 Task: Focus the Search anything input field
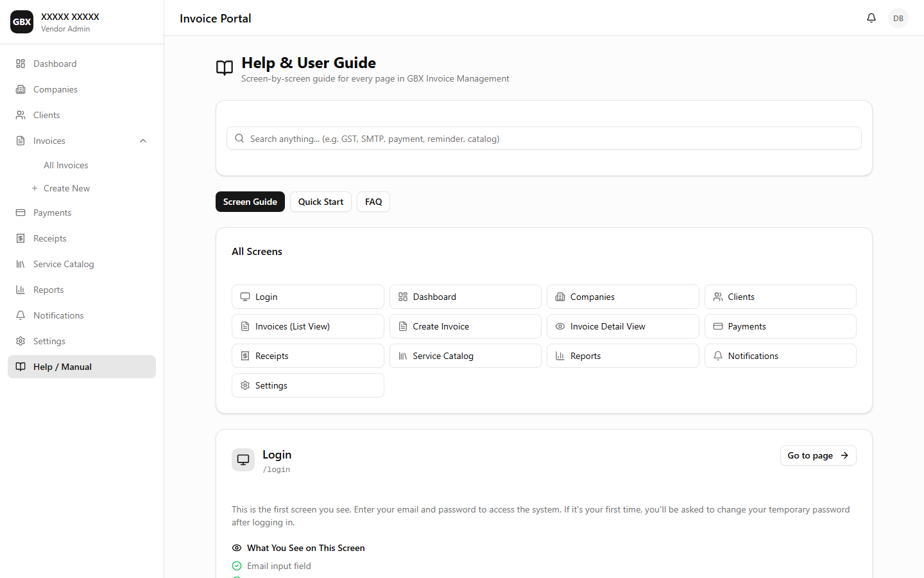pos(544,138)
